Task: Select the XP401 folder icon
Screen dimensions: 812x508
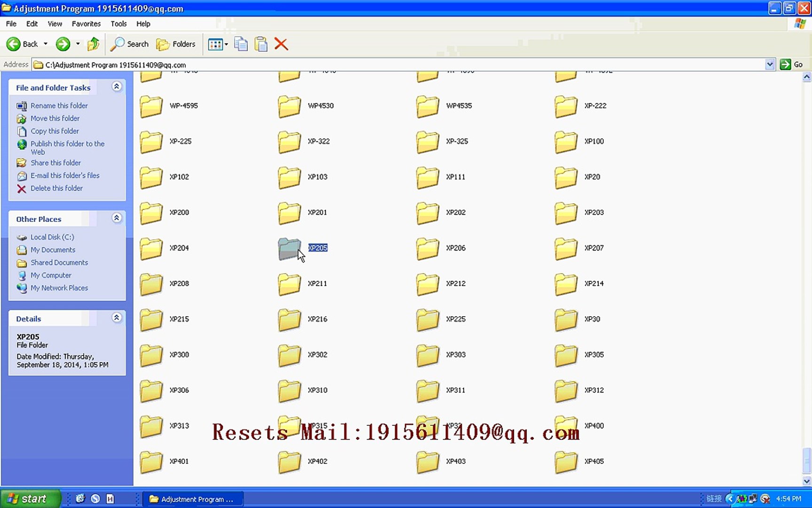Action: [151, 462]
